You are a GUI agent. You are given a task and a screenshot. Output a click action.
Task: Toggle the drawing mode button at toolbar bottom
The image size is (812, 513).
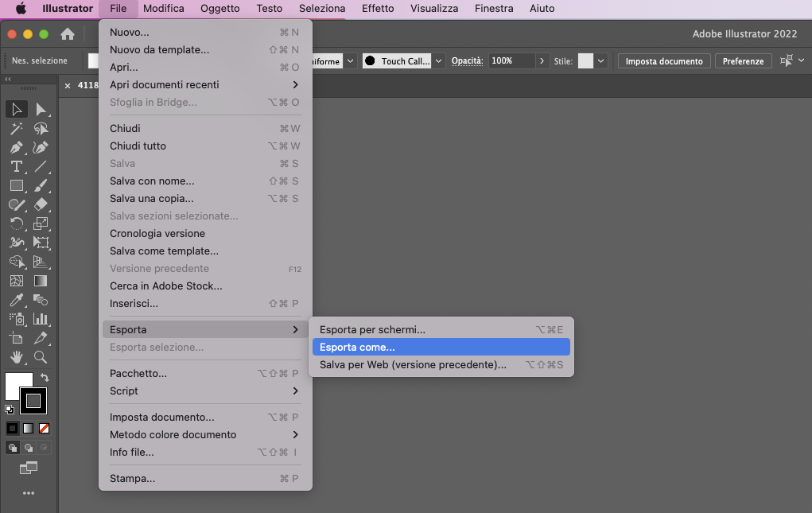tap(12, 447)
